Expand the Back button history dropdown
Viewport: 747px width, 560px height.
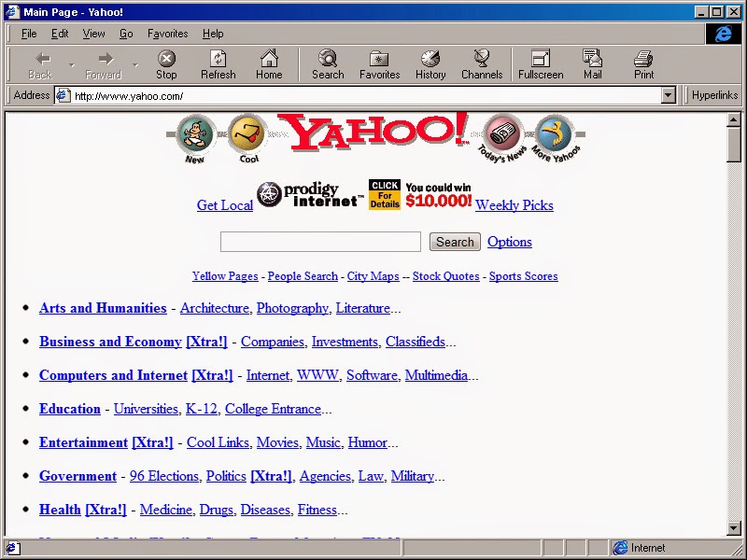tap(72, 65)
